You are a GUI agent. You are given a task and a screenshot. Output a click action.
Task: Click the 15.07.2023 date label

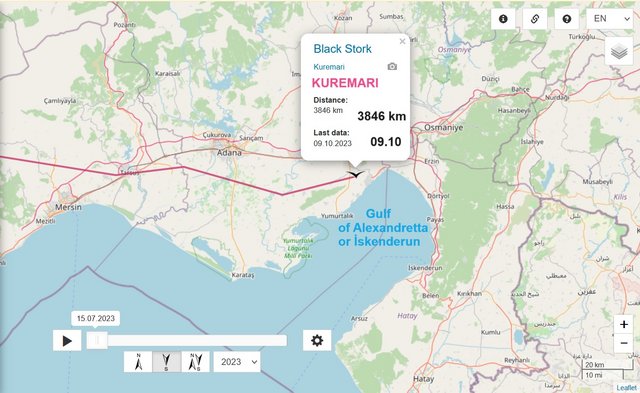click(96, 318)
